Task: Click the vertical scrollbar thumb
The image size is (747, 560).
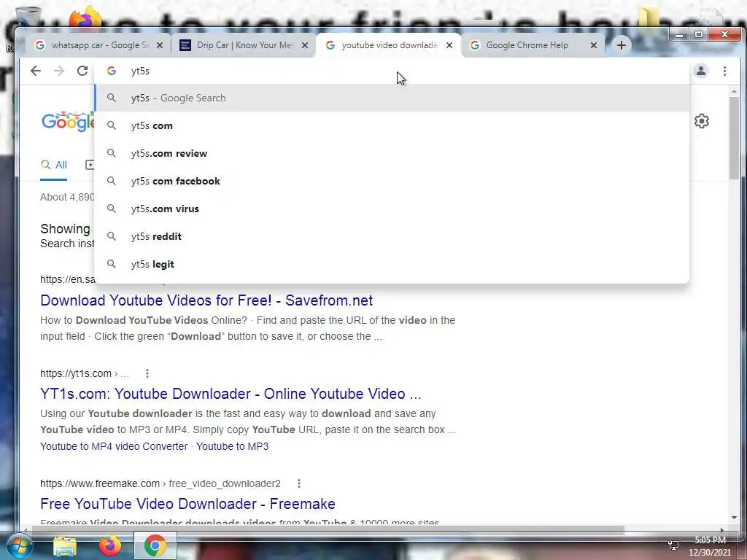Action: 734,138
